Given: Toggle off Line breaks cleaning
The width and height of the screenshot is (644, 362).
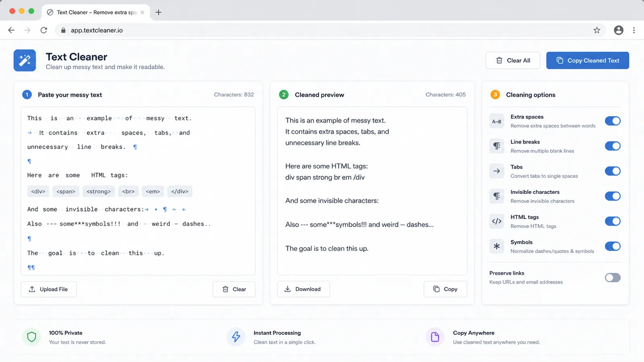Looking at the screenshot, I should [613, 146].
